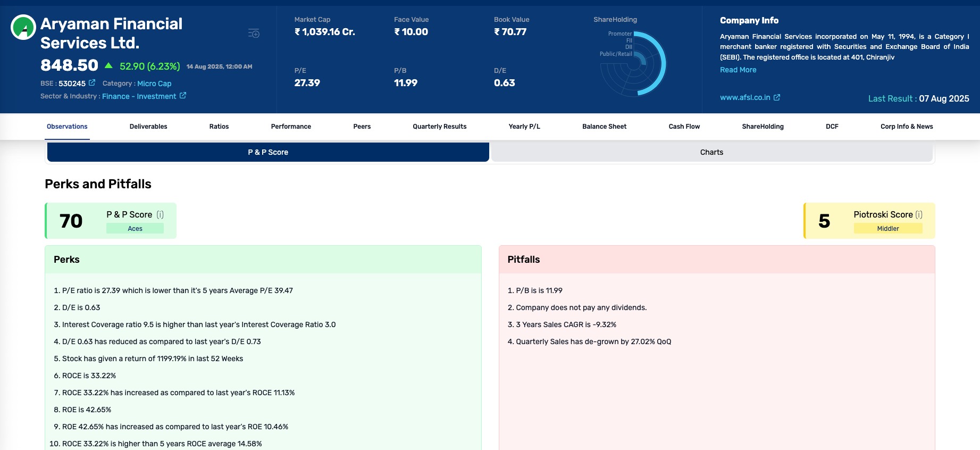View Quarterly Results tab

click(x=440, y=127)
